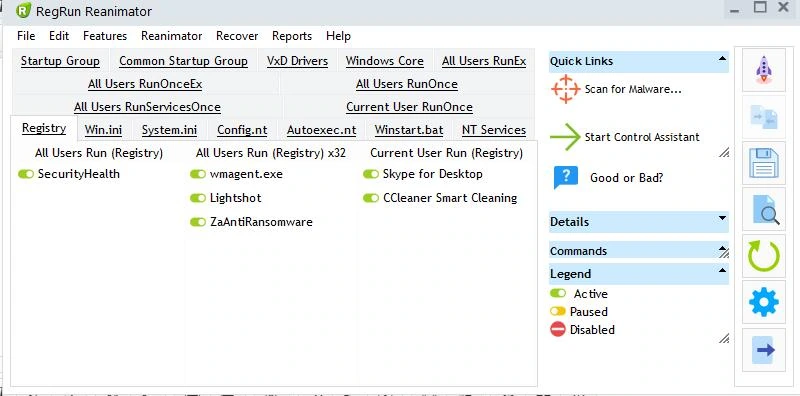Viewport: 800px width, 396px height.
Task: Collapse the Legend panel arrow
Action: (x=722, y=270)
